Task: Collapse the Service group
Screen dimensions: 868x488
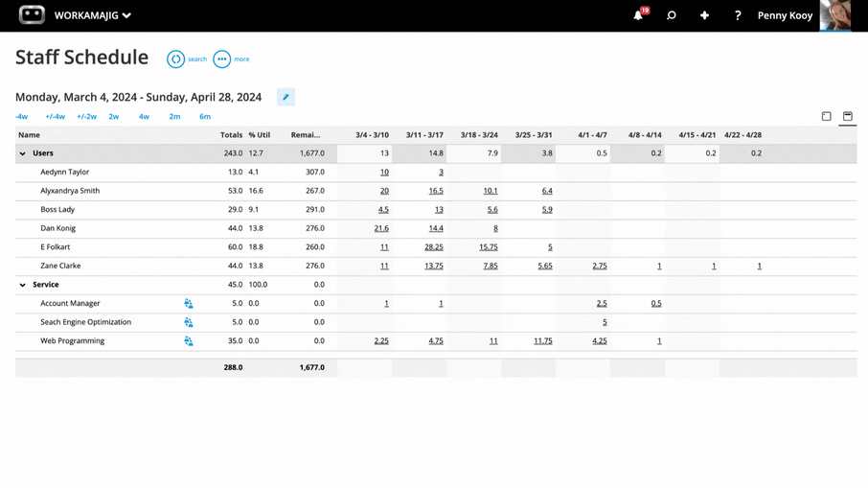Action: [x=23, y=285]
